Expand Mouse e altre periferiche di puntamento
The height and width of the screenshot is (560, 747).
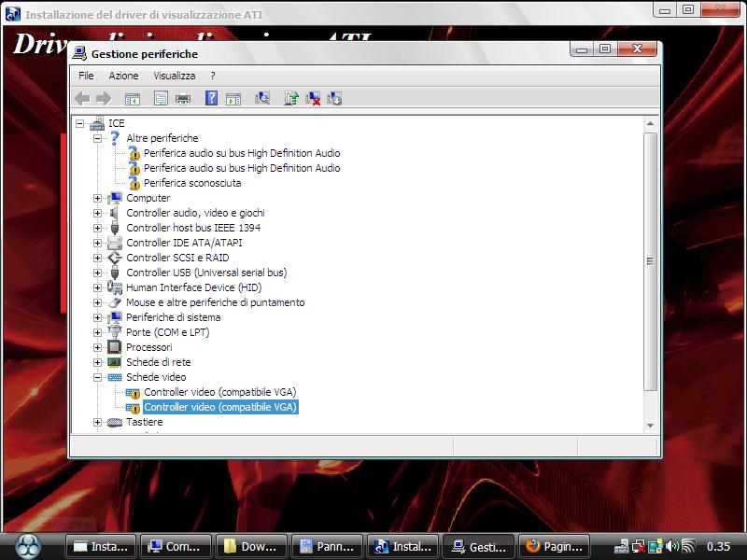(x=98, y=302)
